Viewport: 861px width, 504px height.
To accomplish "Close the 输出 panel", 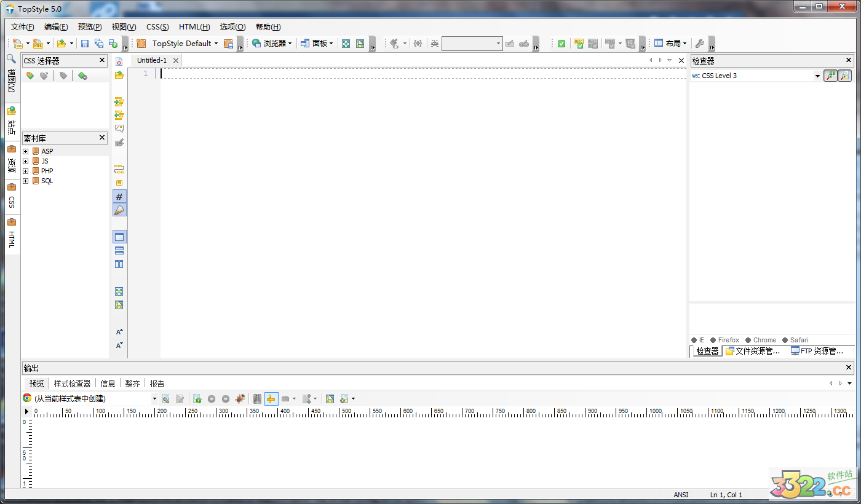I will point(849,368).
